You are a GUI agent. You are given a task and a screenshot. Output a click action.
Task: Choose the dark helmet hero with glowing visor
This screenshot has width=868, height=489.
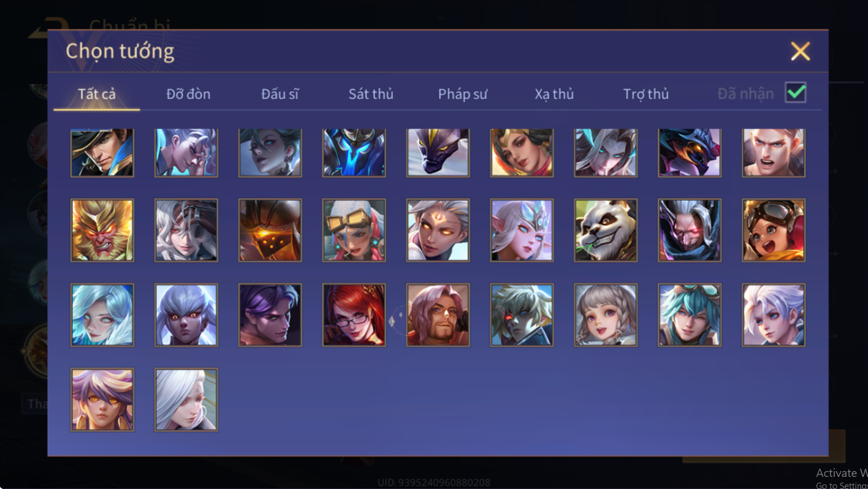pos(270,230)
